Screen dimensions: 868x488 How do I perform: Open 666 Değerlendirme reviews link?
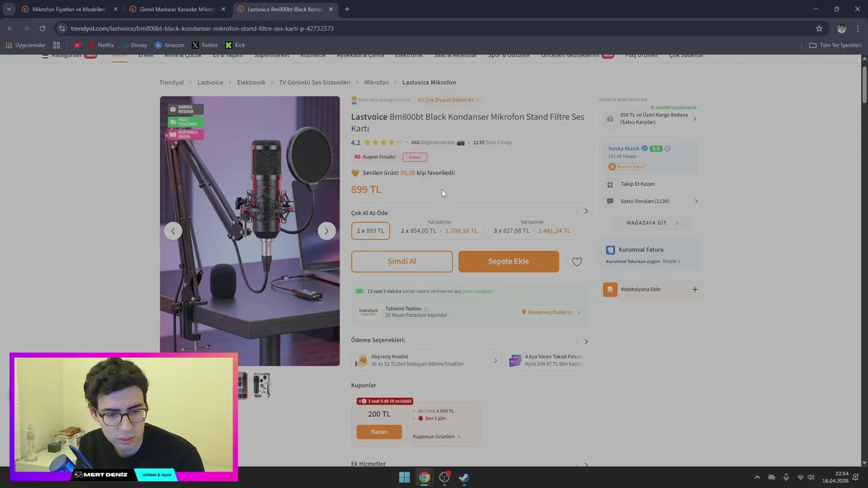click(432, 143)
